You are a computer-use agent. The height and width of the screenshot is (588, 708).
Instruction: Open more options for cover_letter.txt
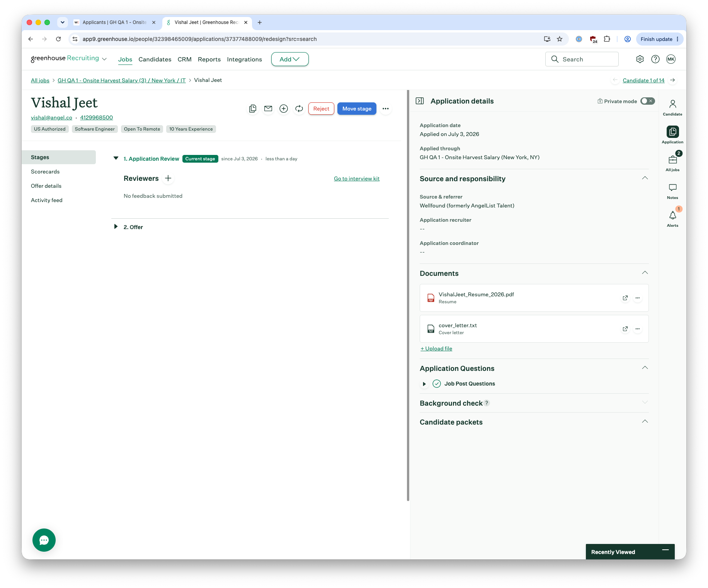(x=638, y=329)
